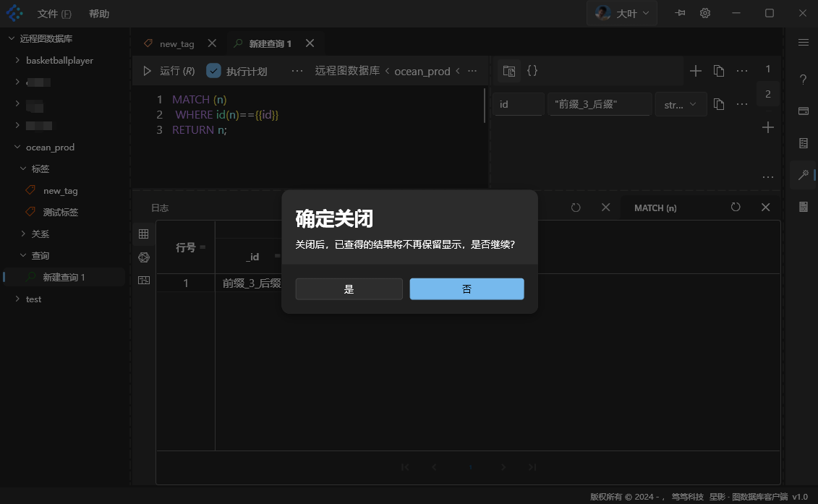Click the 远程图数据库 breadcrumb
The width and height of the screenshot is (818, 504).
347,71
